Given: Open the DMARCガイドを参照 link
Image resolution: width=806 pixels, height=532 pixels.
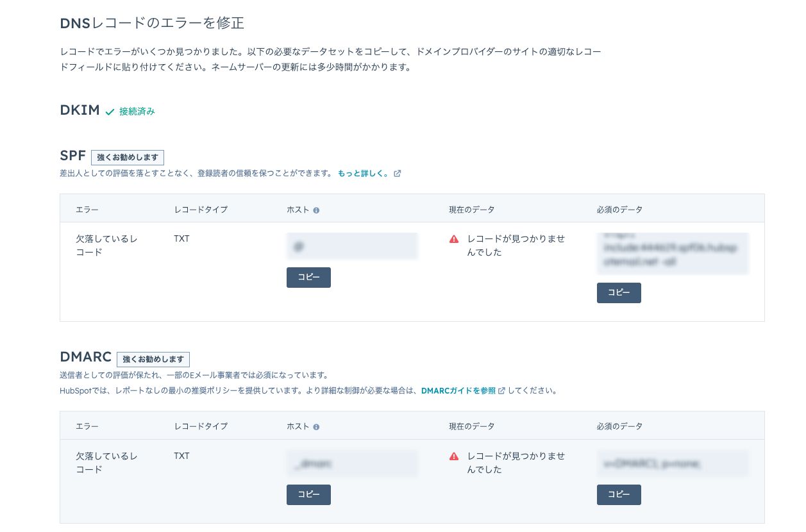Looking at the screenshot, I should (x=458, y=390).
